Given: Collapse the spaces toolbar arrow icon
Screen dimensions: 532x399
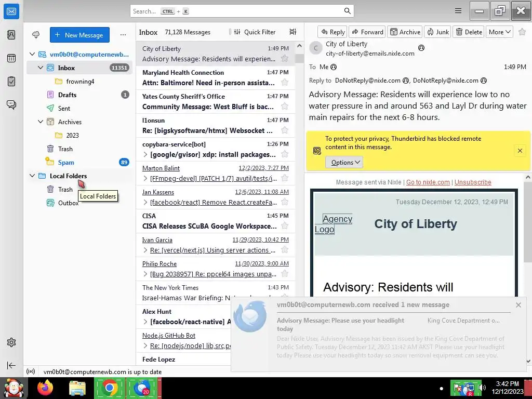Looking at the screenshot, I should 11,365.
